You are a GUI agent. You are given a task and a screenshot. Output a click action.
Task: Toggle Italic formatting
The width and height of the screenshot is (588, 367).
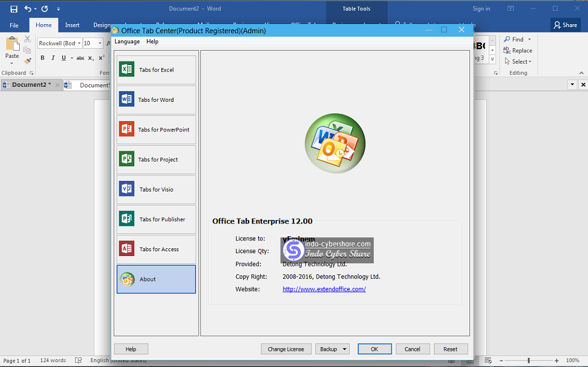click(53, 58)
